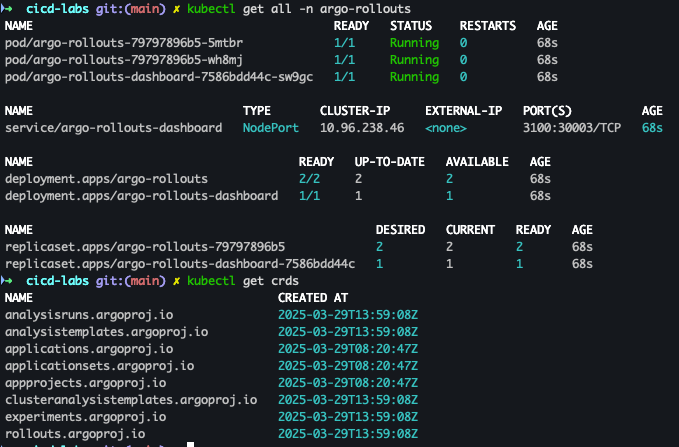The image size is (679, 447).
Task: Click the DESIRED column header
Action: 401,230
